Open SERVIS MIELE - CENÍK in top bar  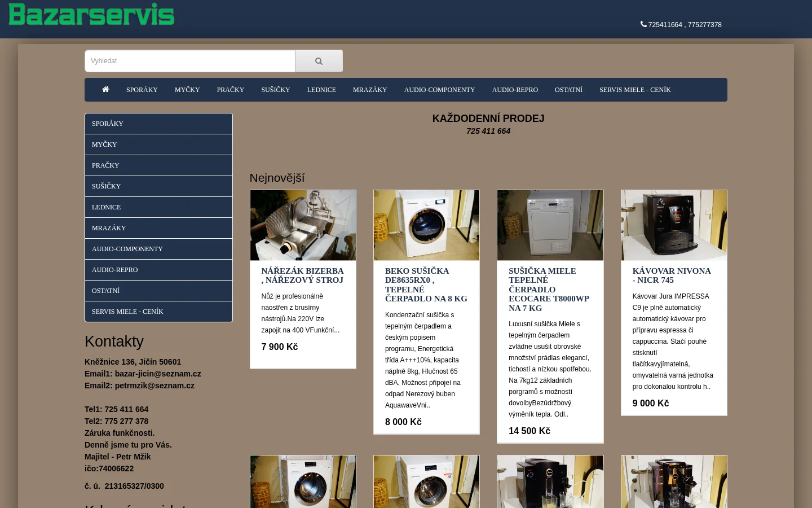(635, 90)
